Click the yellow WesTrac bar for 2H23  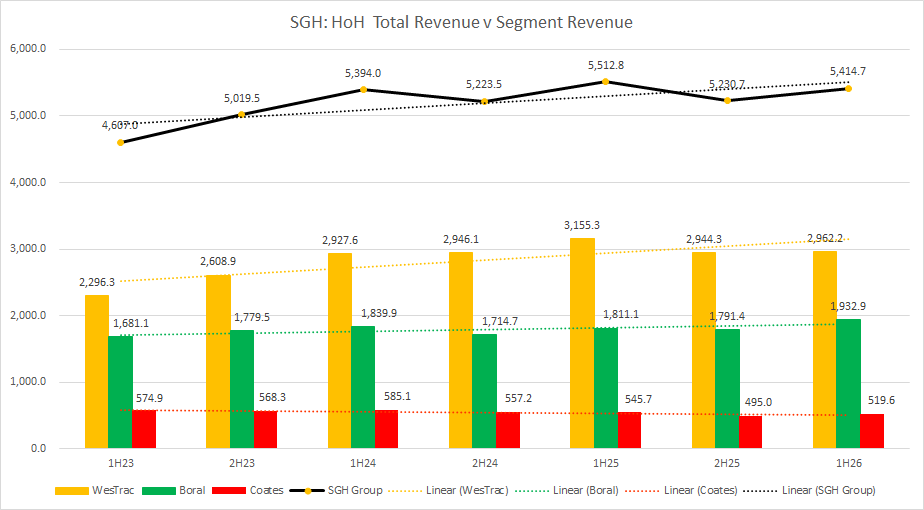(x=217, y=361)
